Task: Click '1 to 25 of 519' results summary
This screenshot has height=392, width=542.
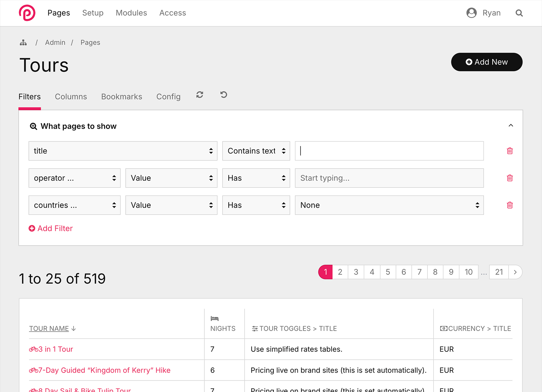Action: [62, 279]
